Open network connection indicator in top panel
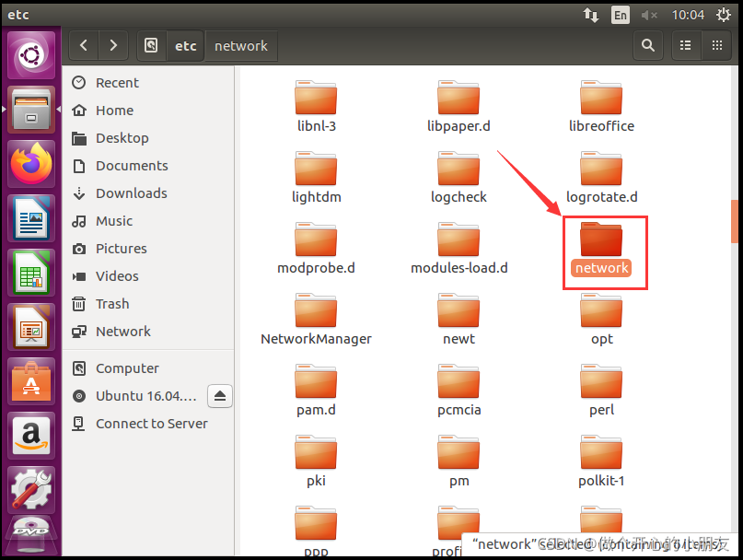 coord(591,15)
